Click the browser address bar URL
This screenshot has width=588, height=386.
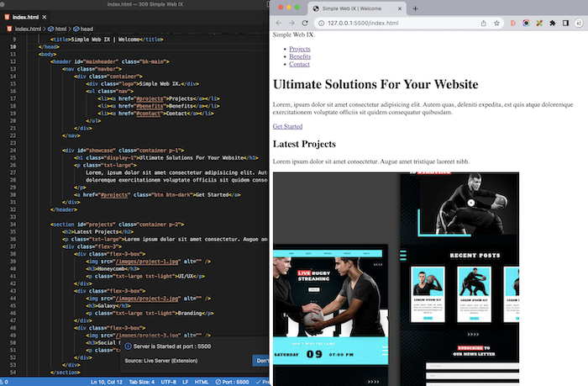363,23
